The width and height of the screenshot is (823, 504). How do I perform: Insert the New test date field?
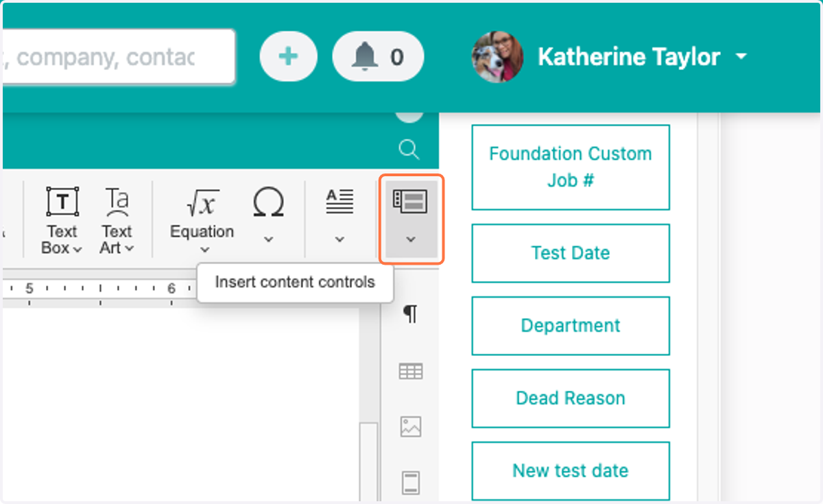click(x=571, y=471)
